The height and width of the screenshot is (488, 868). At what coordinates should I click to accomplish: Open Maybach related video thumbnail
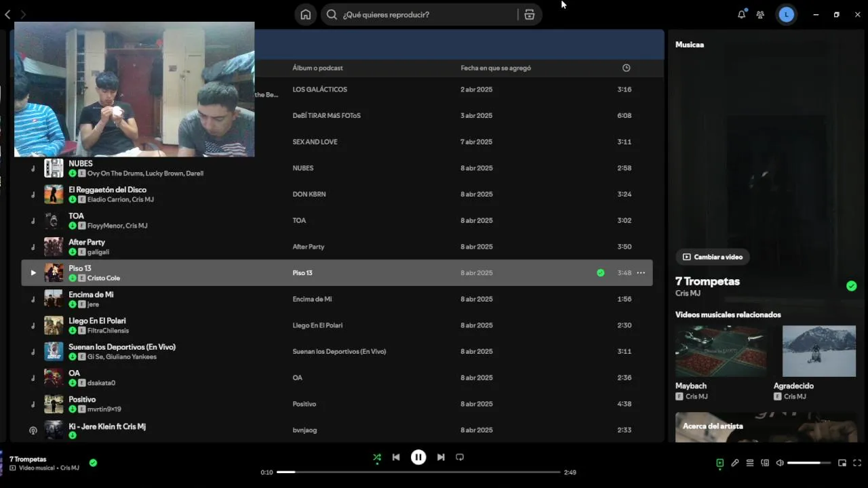tap(721, 351)
